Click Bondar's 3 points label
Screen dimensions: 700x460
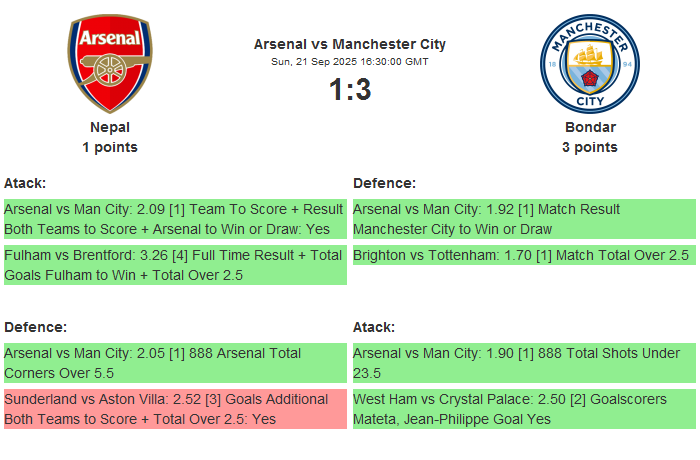click(x=590, y=147)
